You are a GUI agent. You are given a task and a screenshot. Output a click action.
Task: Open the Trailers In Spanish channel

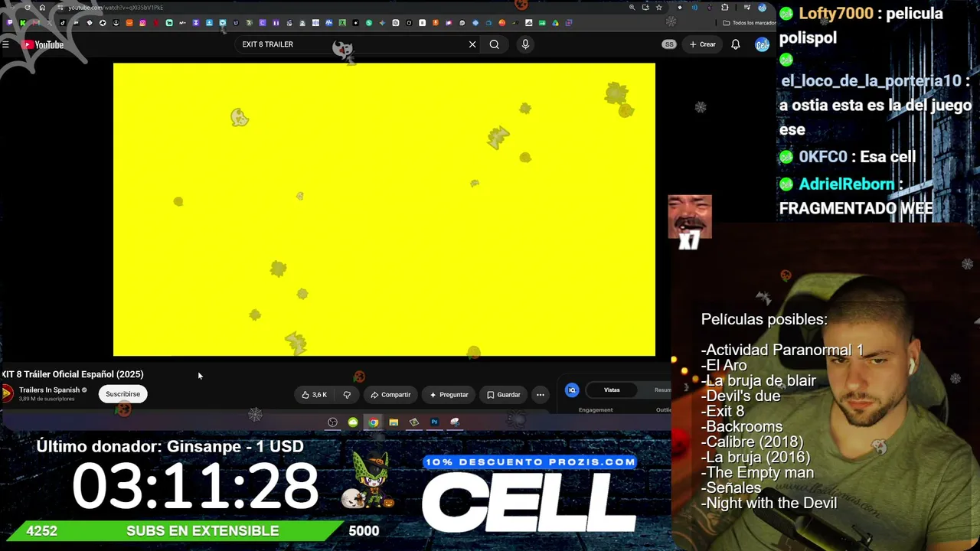tap(49, 390)
